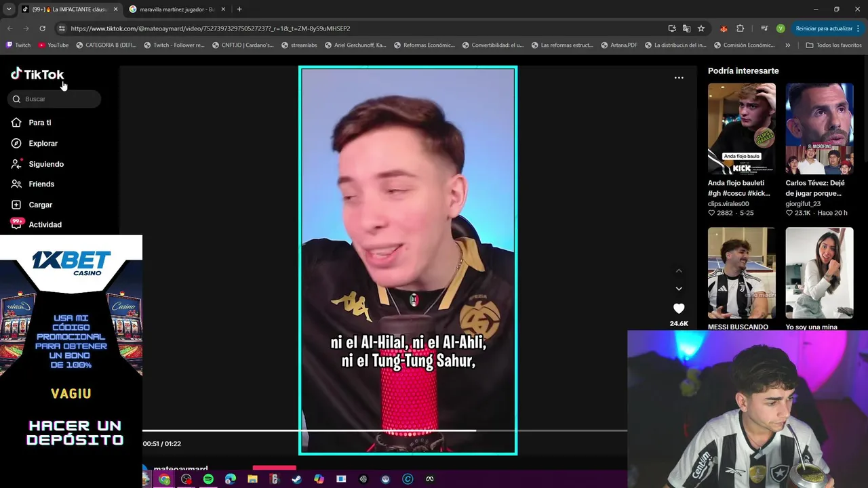Open the Yo soy una mina video thumbnail
This screenshot has width=868, height=488.
coord(819,272)
